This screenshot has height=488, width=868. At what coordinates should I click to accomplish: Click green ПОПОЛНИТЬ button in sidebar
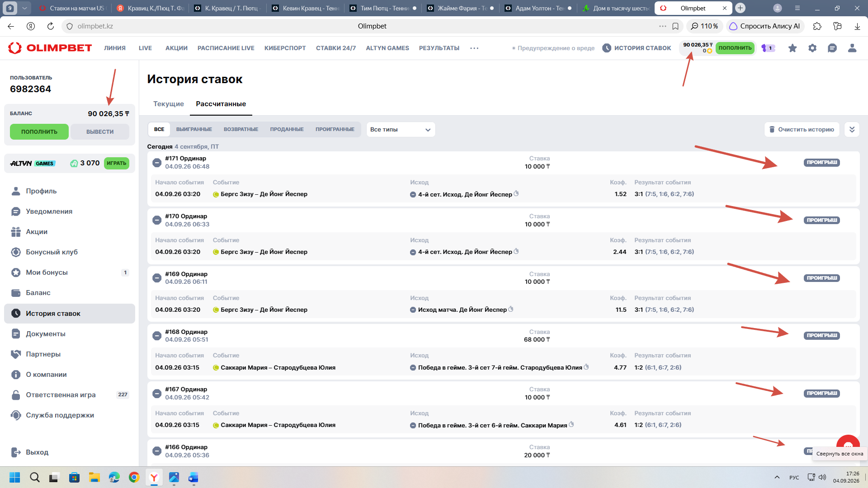pos(39,132)
